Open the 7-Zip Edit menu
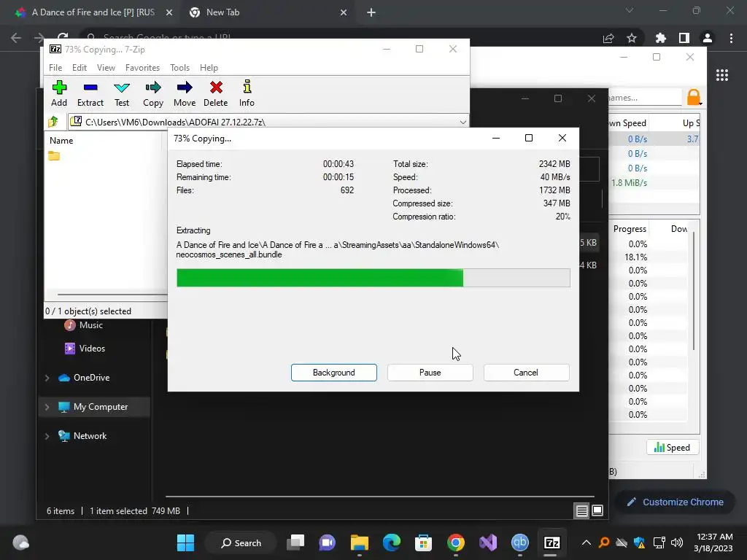747x560 pixels. click(79, 68)
